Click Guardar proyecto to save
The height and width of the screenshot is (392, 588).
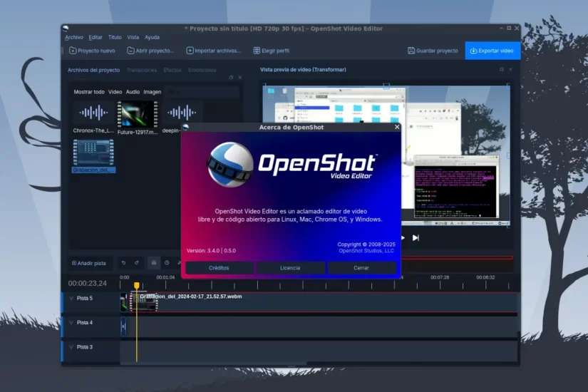(433, 51)
